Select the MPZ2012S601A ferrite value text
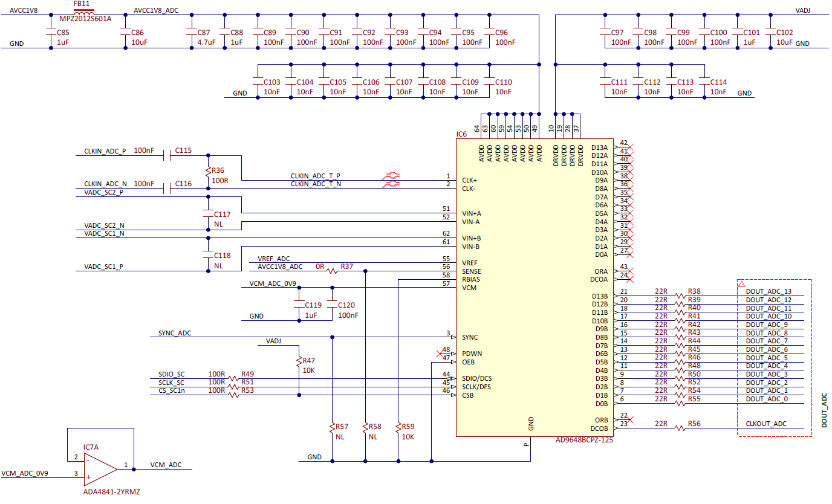This screenshot has height=504, width=832. pos(85,19)
